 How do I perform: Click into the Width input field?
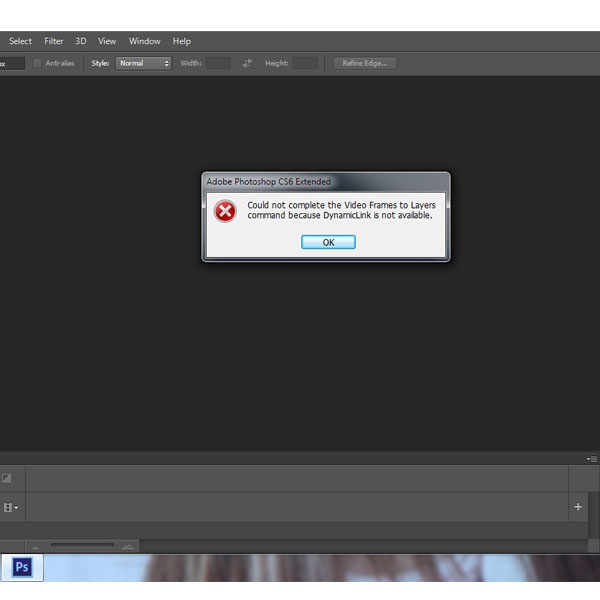point(218,63)
